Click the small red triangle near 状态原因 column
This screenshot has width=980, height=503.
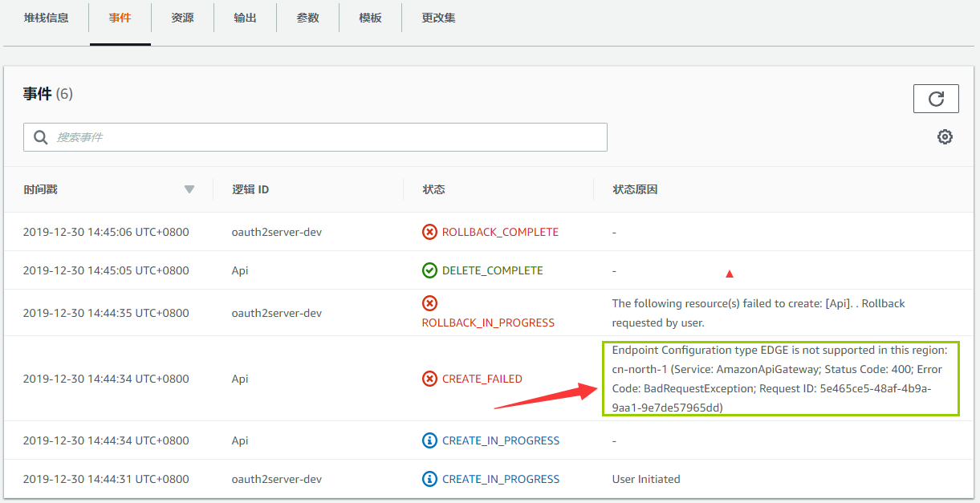(729, 273)
